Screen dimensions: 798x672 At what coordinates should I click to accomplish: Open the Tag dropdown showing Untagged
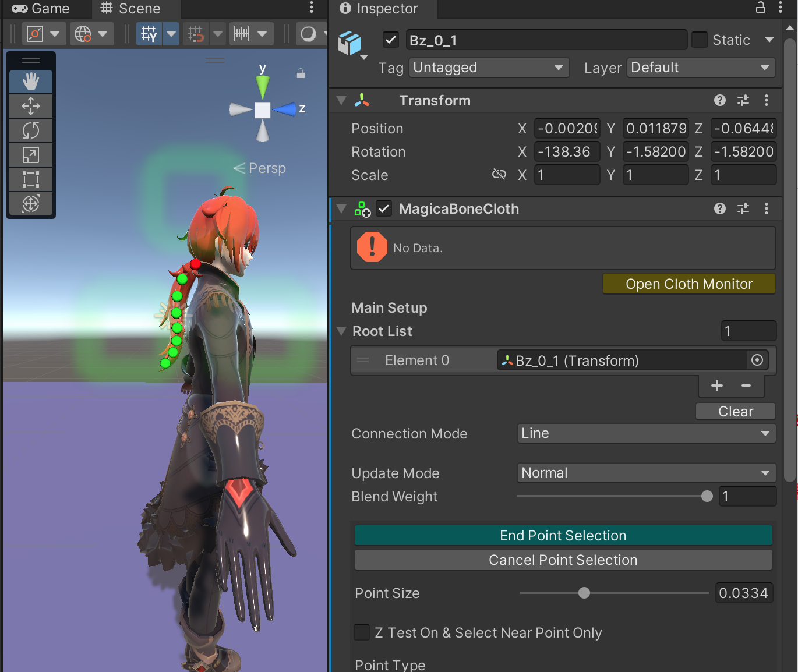click(489, 68)
